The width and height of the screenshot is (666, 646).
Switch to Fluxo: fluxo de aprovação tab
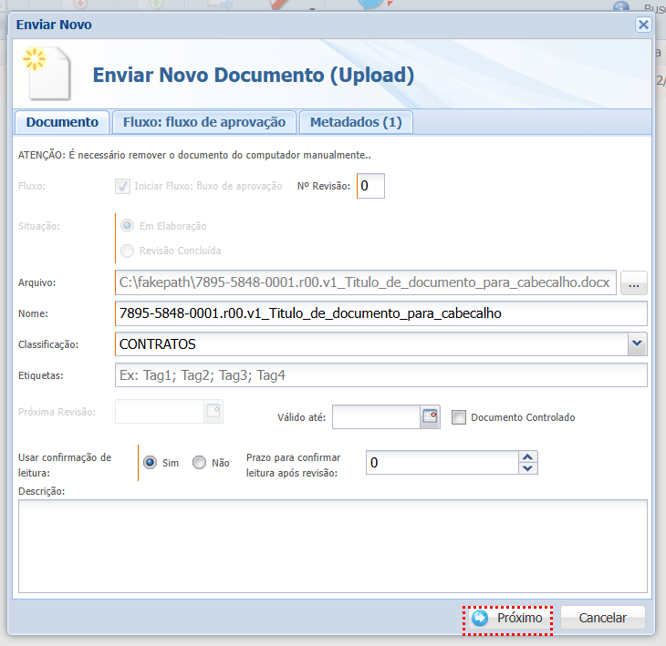(x=204, y=122)
